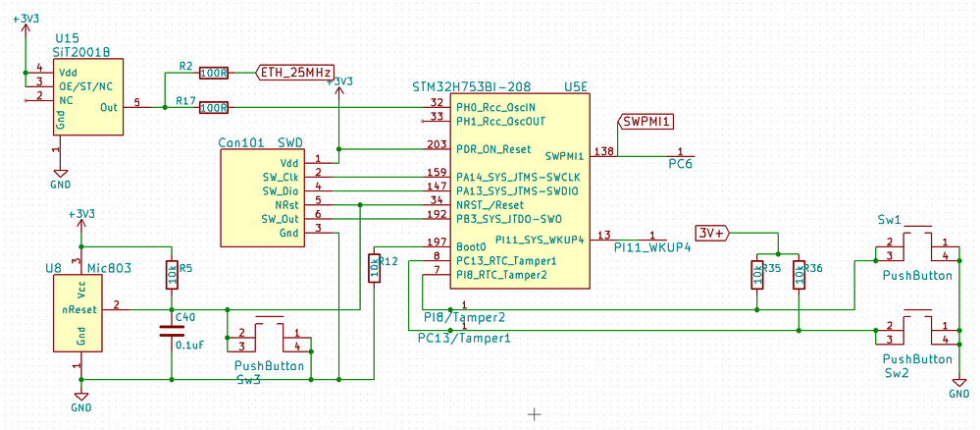Select the PB3_SYS_JTDO-SWO pin name

[x=509, y=219]
